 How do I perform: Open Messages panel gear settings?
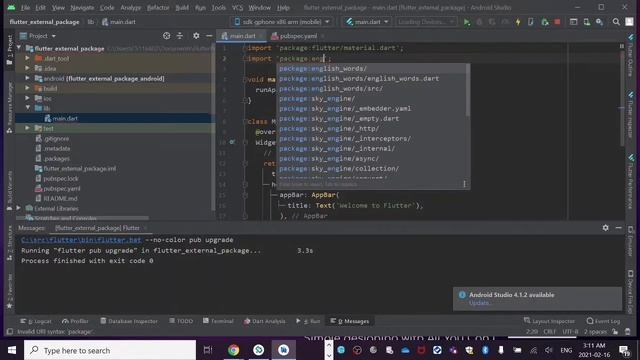605,228
